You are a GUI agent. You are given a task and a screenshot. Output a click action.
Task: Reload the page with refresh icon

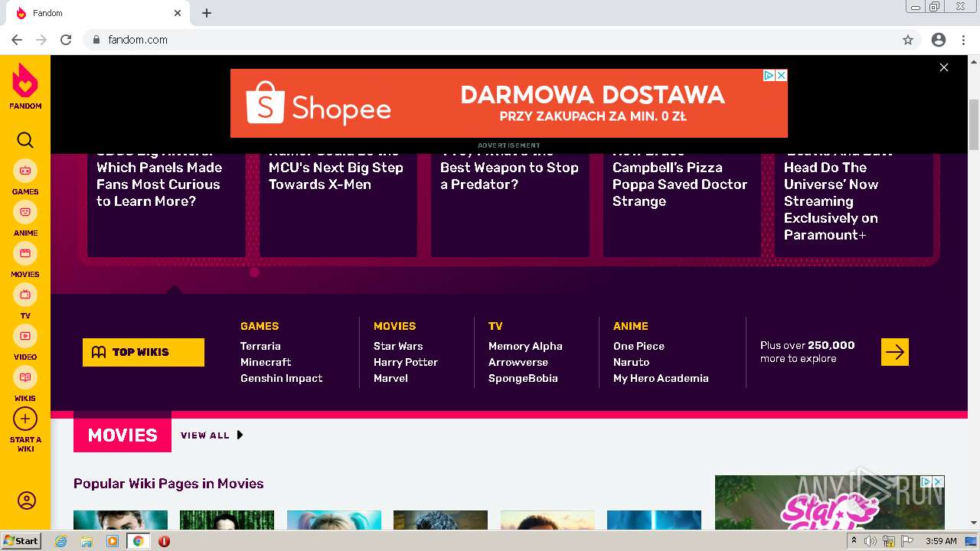66,40
